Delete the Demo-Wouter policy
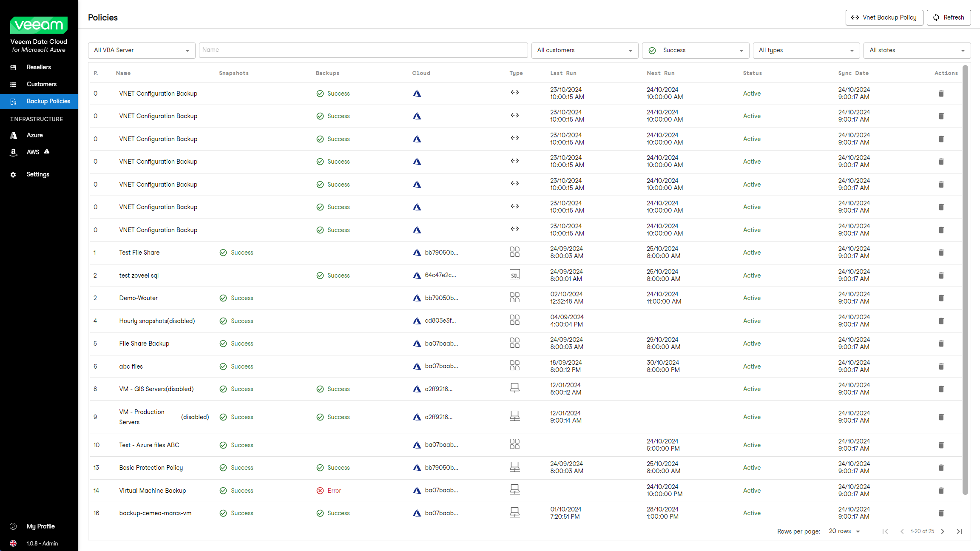Screen dimensions: 980x551 click(941, 298)
